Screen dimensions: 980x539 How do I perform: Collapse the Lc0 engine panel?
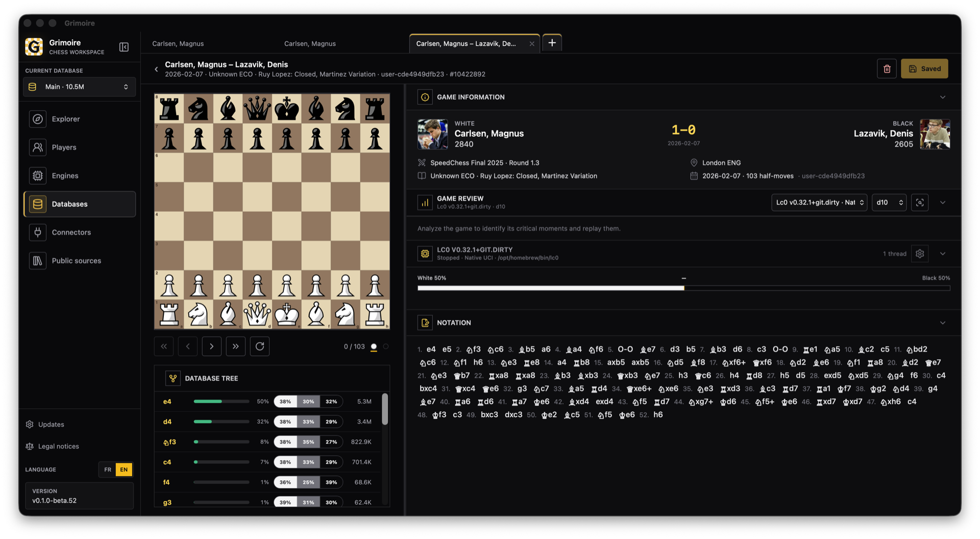[x=943, y=254]
